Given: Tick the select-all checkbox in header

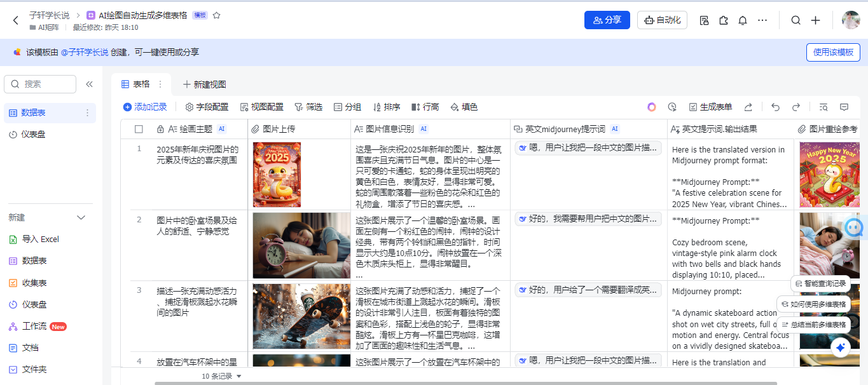Looking at the screenshot, I should (x=139, y=129).
